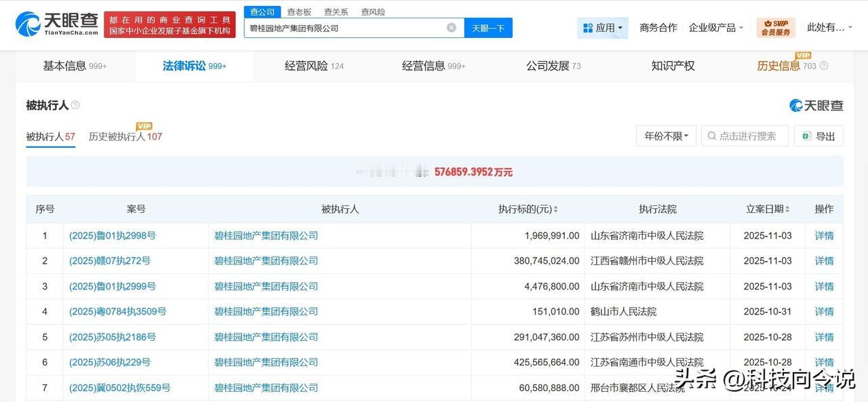
Task: Open the 历史被执行人 107 tab
Action: coord(125,136)
